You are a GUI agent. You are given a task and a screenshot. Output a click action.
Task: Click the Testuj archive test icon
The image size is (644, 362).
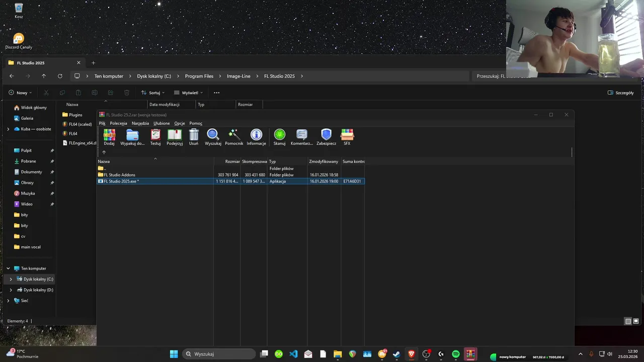tap(155, 137)
